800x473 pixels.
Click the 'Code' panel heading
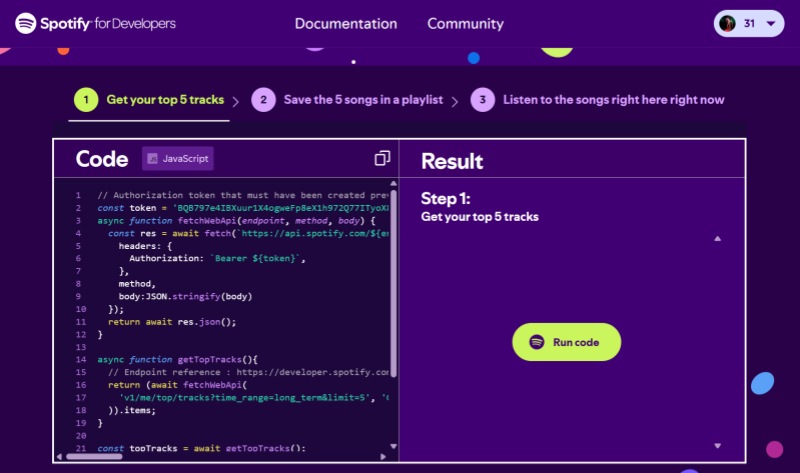point(102,159)
